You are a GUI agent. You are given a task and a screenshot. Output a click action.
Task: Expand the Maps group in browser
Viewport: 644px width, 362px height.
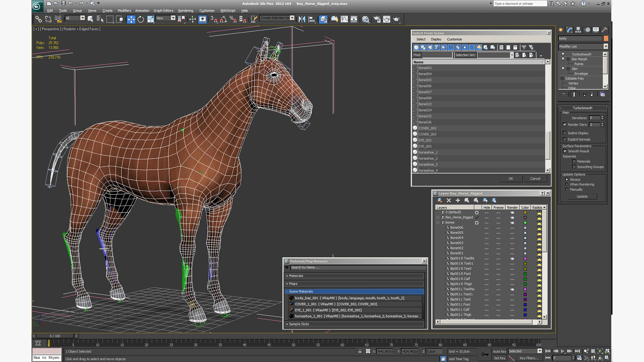[287, 284]
